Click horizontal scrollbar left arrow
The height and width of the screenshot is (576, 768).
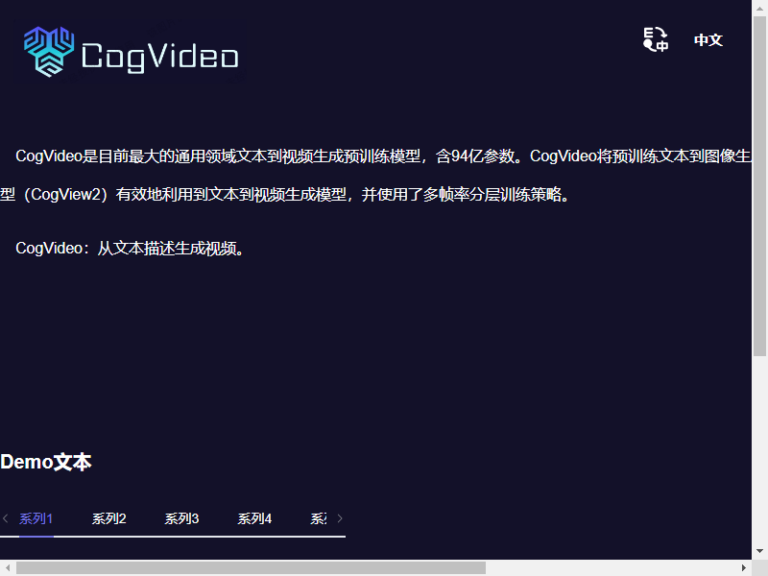point(8,568)
